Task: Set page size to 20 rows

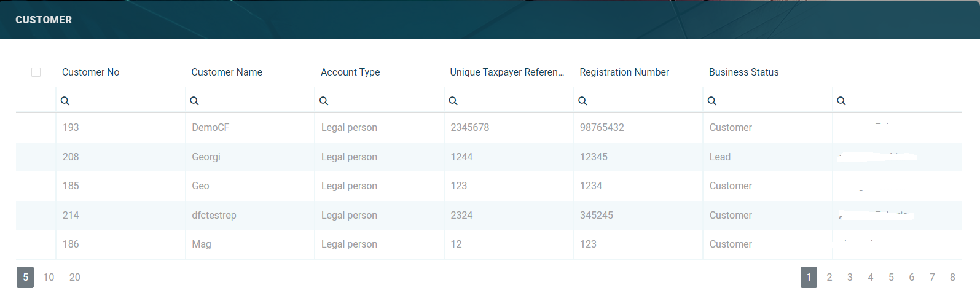Action: (75, 278)
